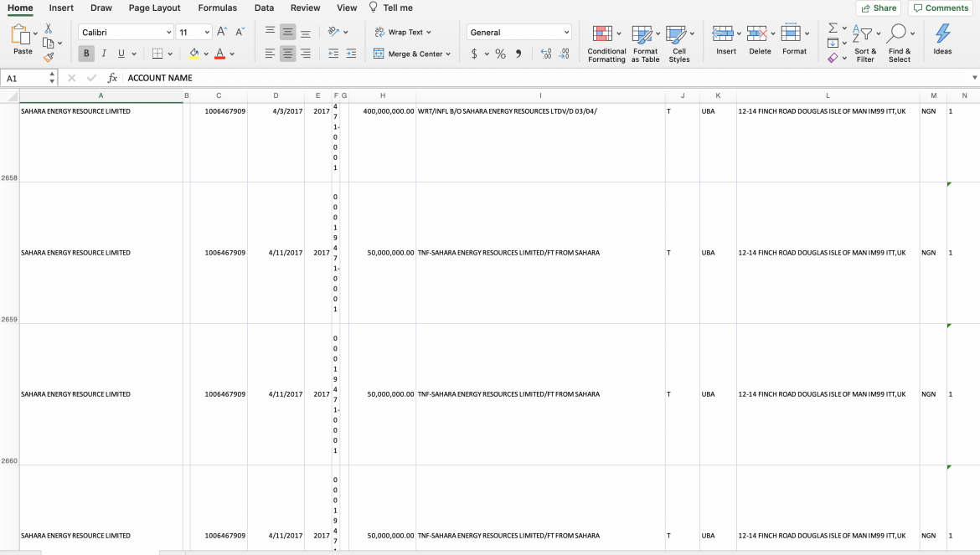Align text left
Screen dimensions: 980x555
[x=270, y=54]
